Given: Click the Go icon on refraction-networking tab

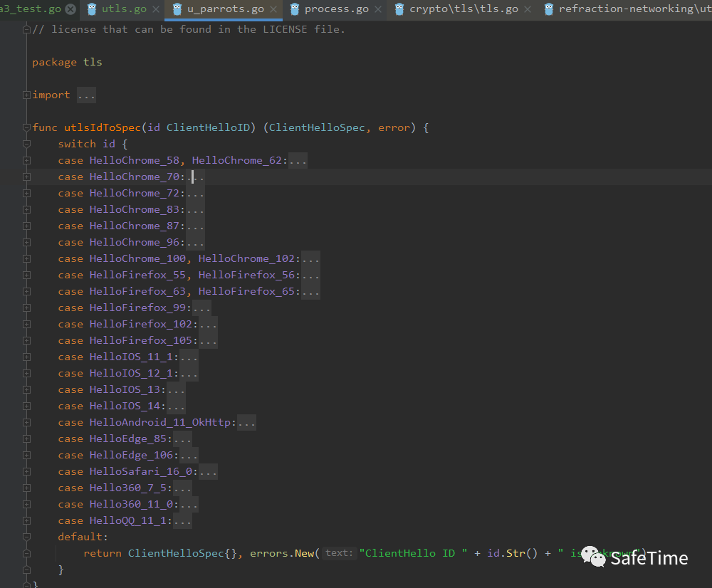Looking at the screenshot, I should (548, 9).
